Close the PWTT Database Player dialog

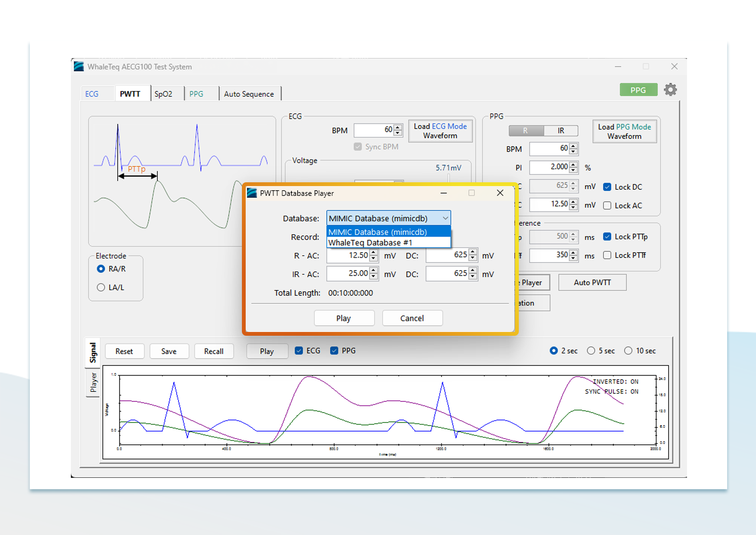500,193
